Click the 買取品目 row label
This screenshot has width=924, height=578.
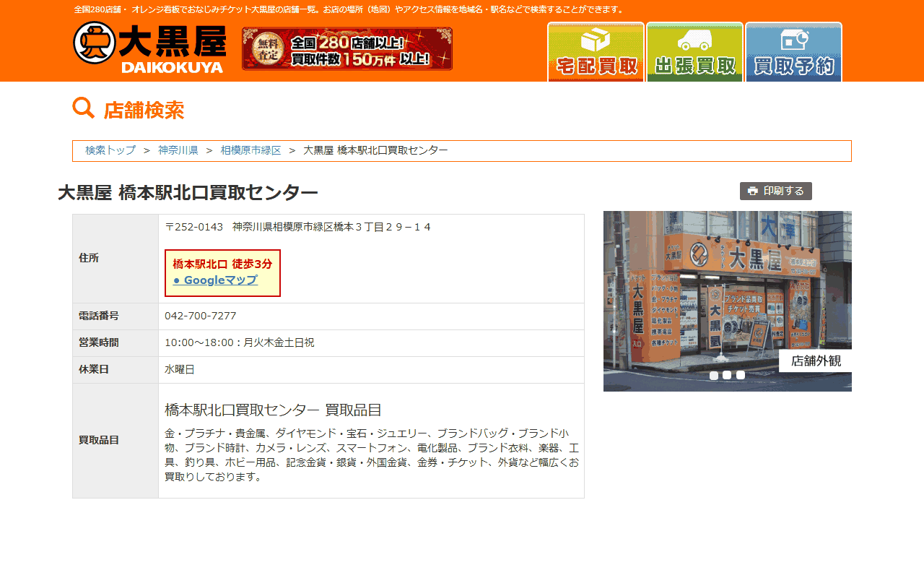[x=99, y=440]
